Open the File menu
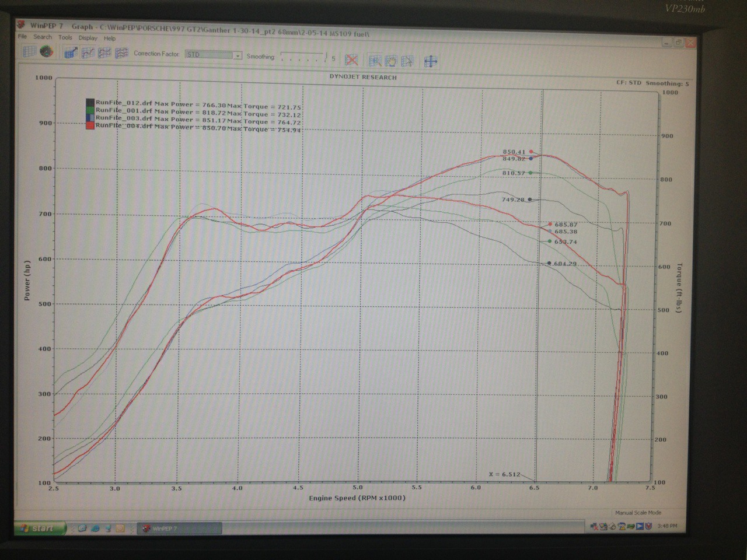This screenshot has height=560, width=747. (22, 36)
